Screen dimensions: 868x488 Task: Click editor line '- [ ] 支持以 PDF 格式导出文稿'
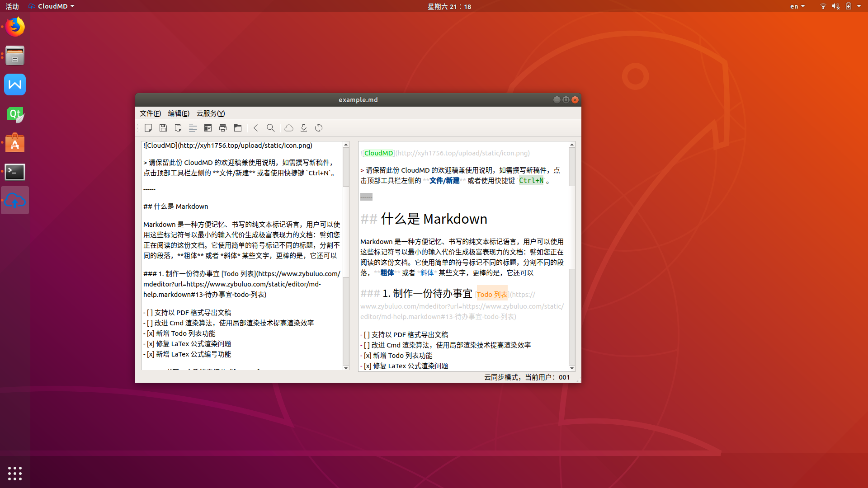click(187, 313)
